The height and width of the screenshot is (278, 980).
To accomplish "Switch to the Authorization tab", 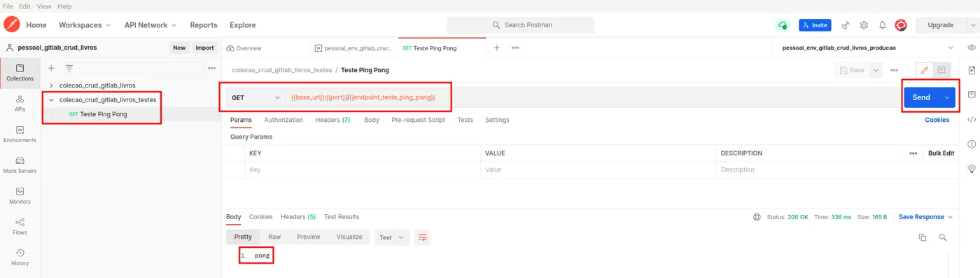I will 283,120.
